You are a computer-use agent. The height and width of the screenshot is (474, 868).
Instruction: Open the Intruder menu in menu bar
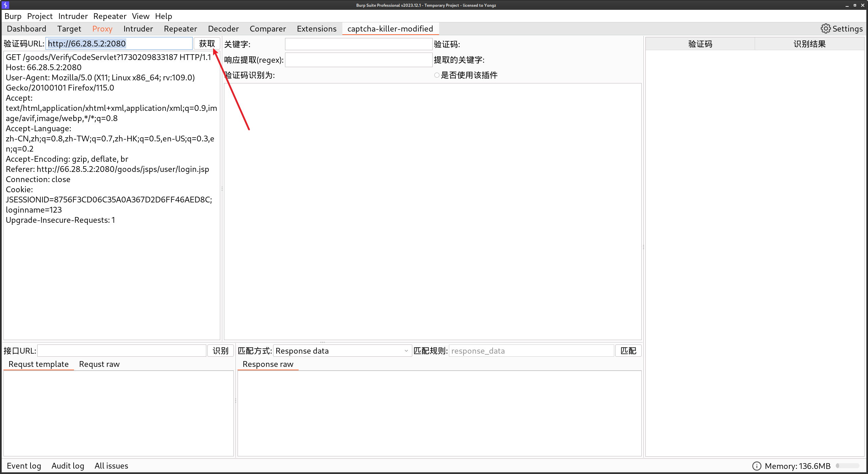(x=73, y=16)
